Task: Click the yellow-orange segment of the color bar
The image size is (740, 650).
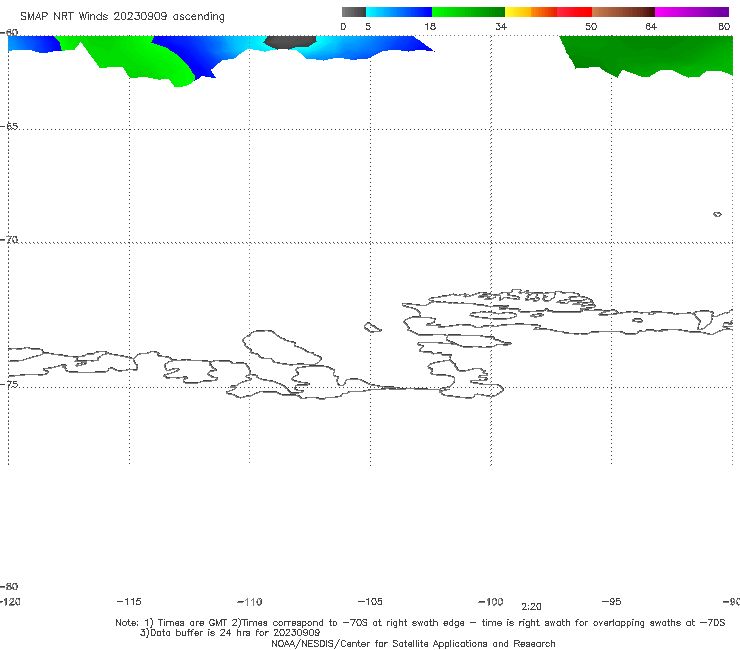Action: 531,12
